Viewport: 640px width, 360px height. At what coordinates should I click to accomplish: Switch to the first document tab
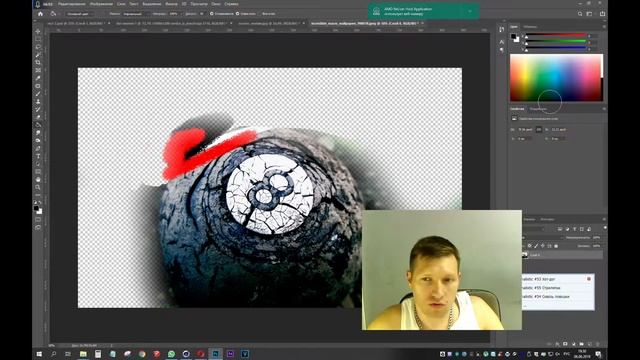click(76, 23)
